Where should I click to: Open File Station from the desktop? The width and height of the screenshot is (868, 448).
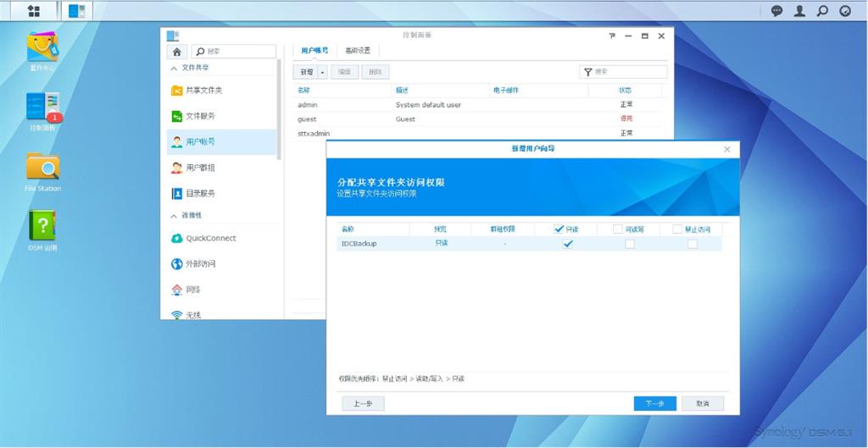click(x=42, y=167)
